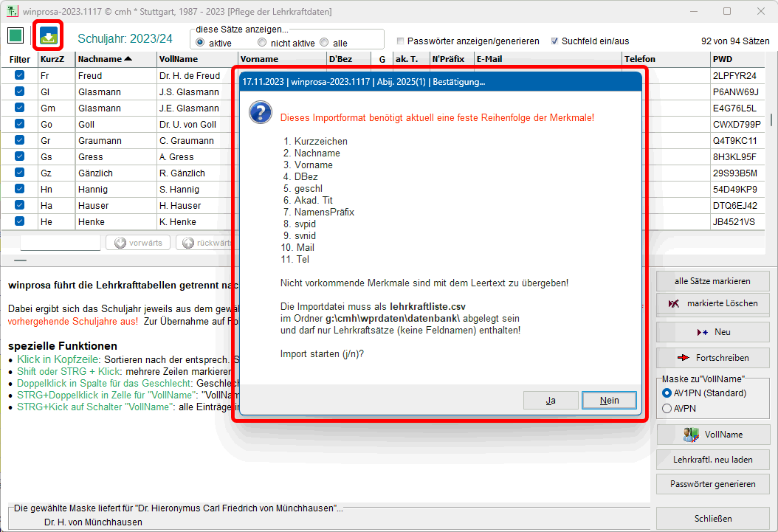Click the 'markierte Löschen' delete button

pos(712,303)
